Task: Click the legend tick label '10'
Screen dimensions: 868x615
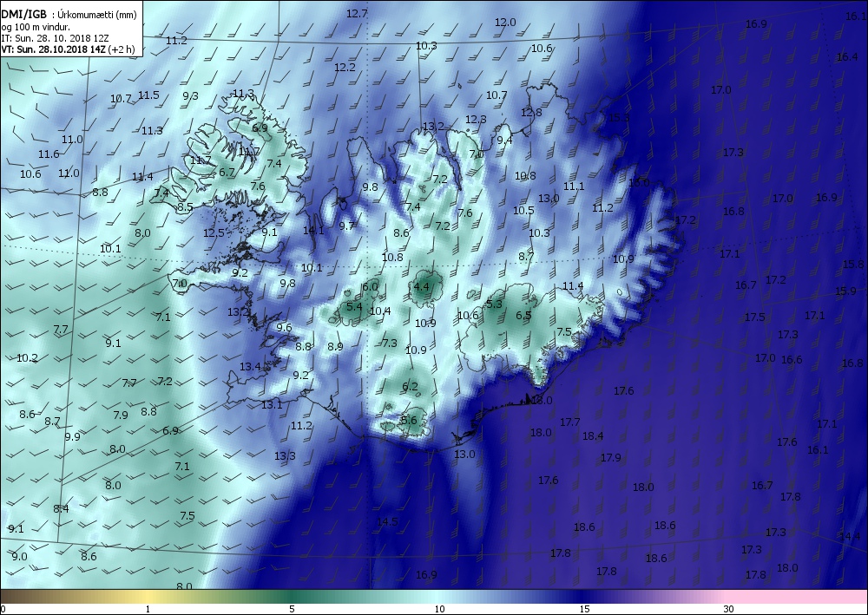Action: tap(439, 609)
